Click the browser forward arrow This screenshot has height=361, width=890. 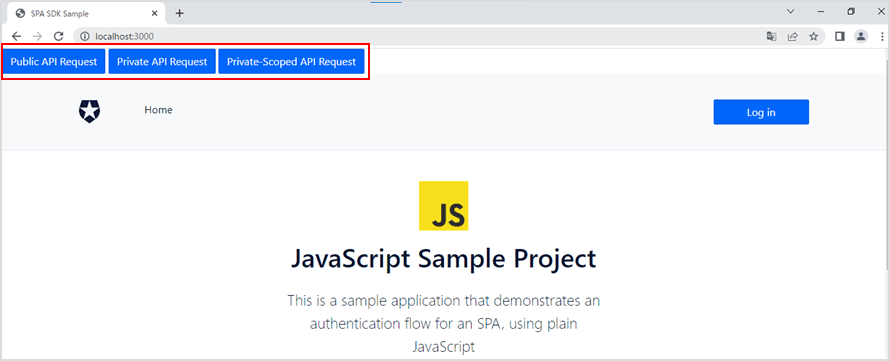37,36
